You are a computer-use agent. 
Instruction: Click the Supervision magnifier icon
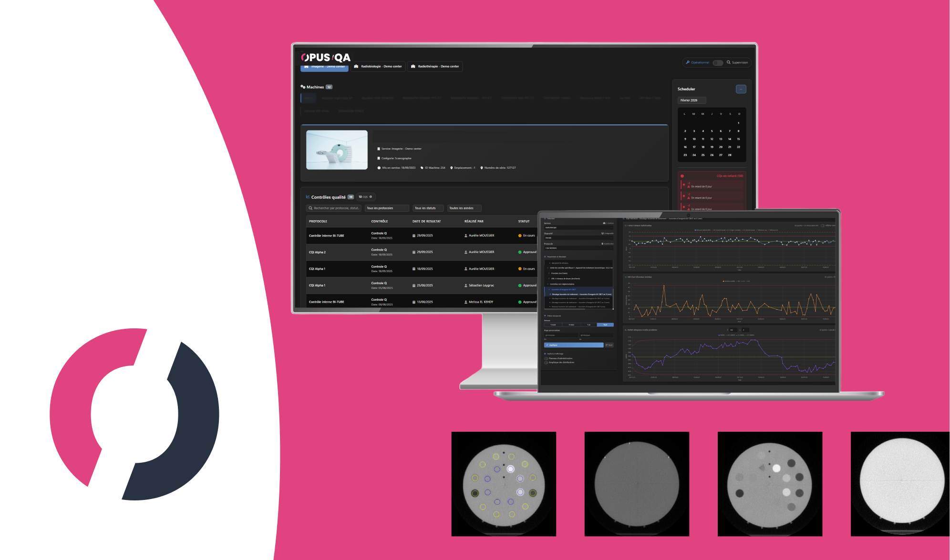pos(728,62)
